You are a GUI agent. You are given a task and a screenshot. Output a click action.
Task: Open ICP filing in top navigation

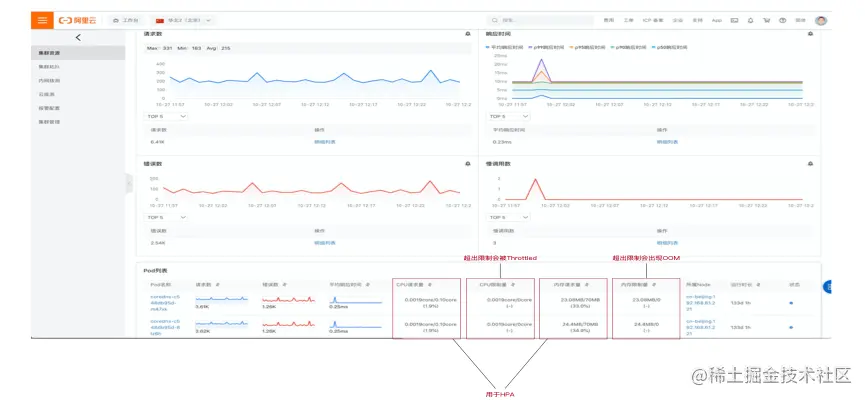click(x=653, y=20)
